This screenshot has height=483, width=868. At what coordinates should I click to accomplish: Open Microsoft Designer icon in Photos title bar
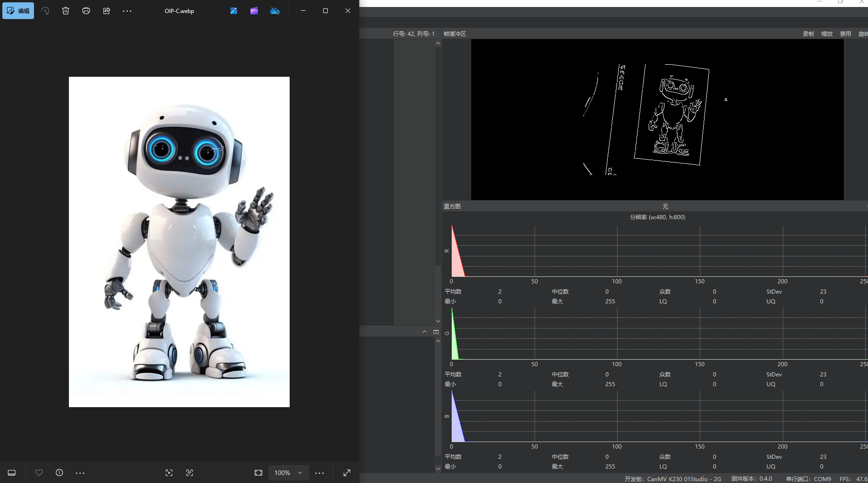(234, 11)
